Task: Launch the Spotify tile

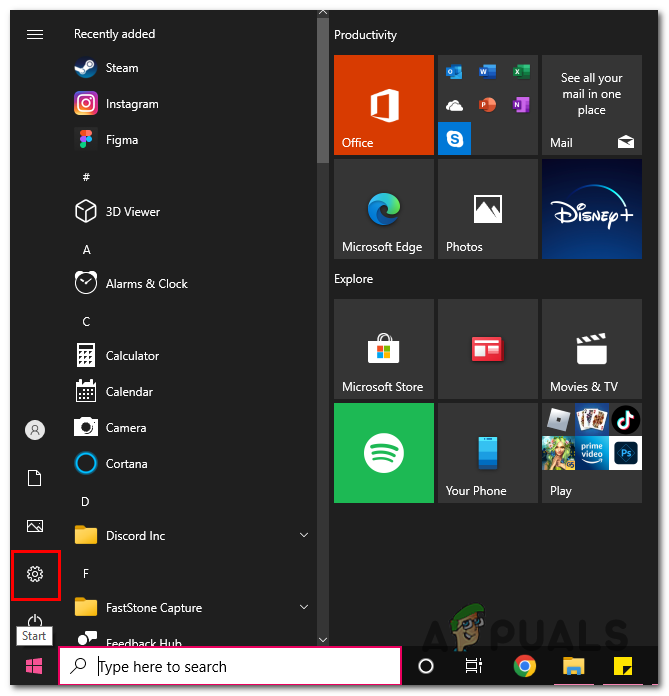Action: point(384,453)
